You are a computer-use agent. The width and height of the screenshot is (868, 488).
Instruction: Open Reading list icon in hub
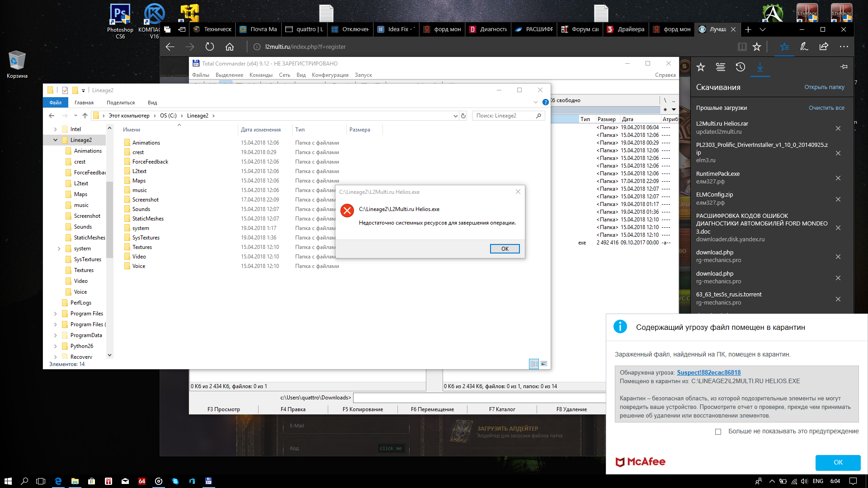point(721,67)
